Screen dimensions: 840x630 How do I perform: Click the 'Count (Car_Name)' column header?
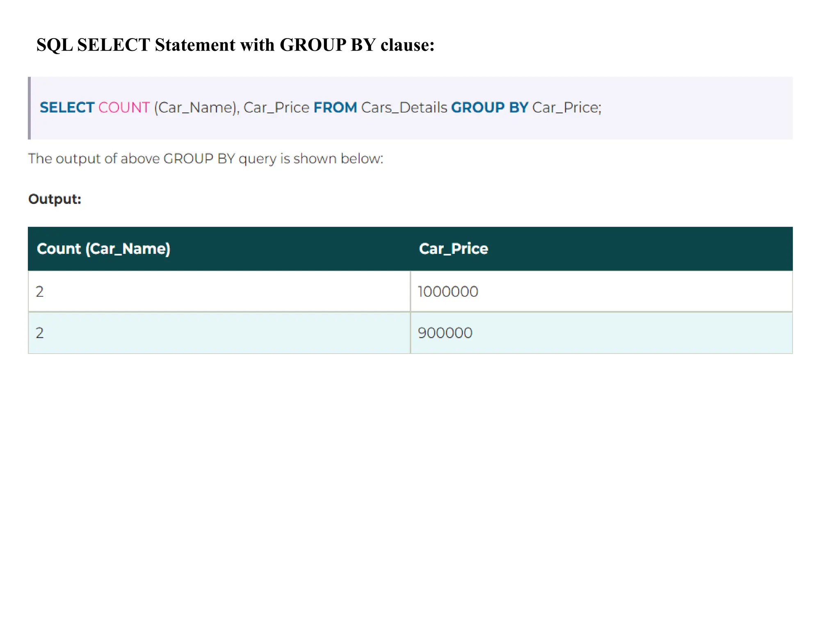[219, 249]
